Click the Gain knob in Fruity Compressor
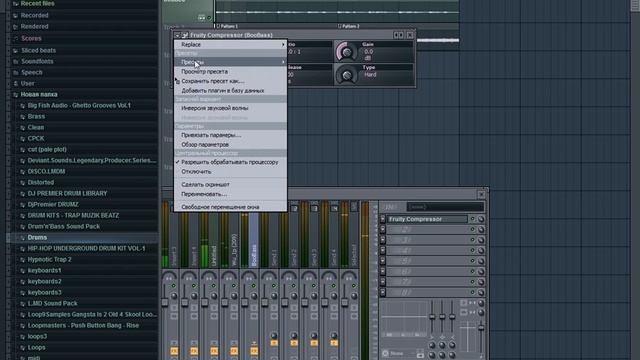The width and height of the screenshot is (640, 360). coord(347,52)
